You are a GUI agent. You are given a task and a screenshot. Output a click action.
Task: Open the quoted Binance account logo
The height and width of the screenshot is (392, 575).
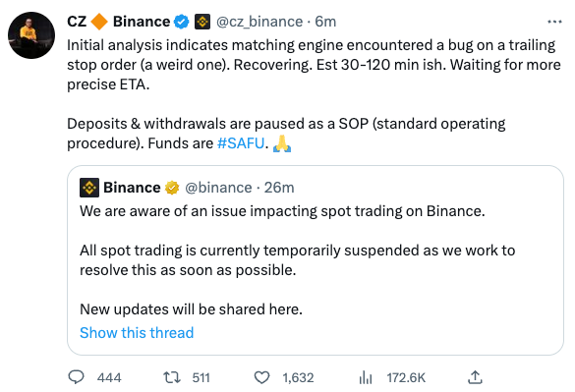pyautogui.click(x=89, y=188)
